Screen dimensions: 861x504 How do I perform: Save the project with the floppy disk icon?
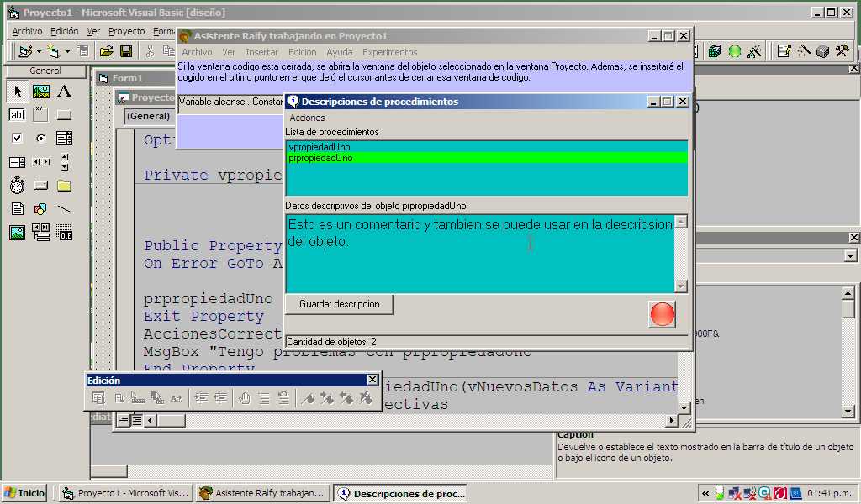click(x=126, y=51)
